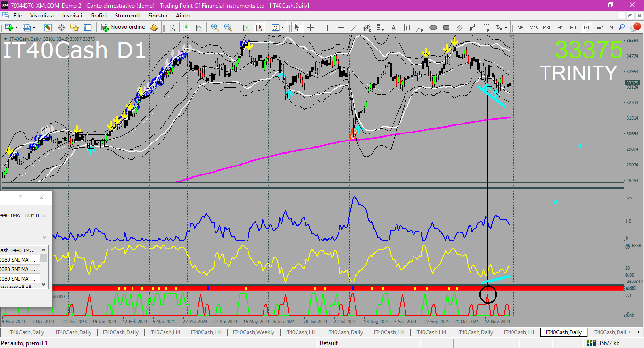Viewport: 644px width, 348px height.
Task: Switch chart to line chart icon
Action: tap(198, 27)
